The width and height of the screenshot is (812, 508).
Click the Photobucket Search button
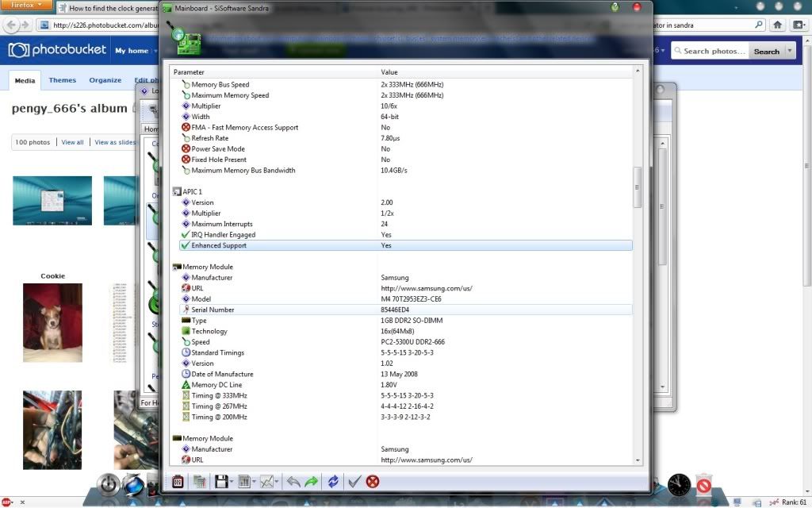pos(766,51)
